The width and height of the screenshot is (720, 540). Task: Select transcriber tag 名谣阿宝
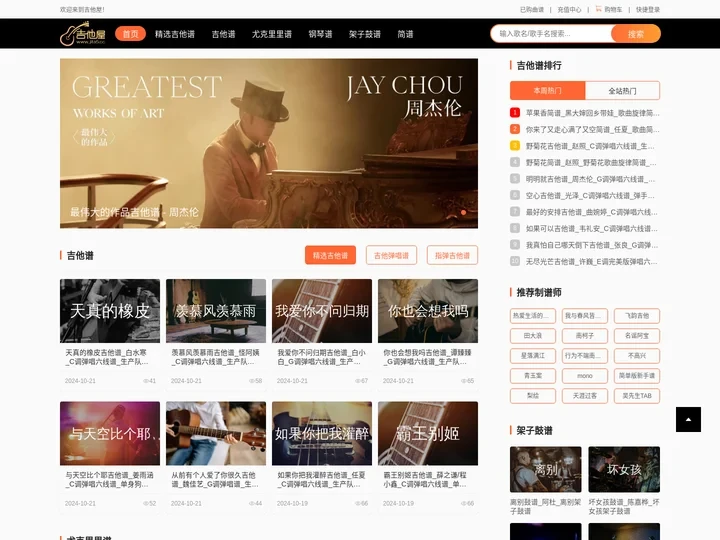pos(637,336)
